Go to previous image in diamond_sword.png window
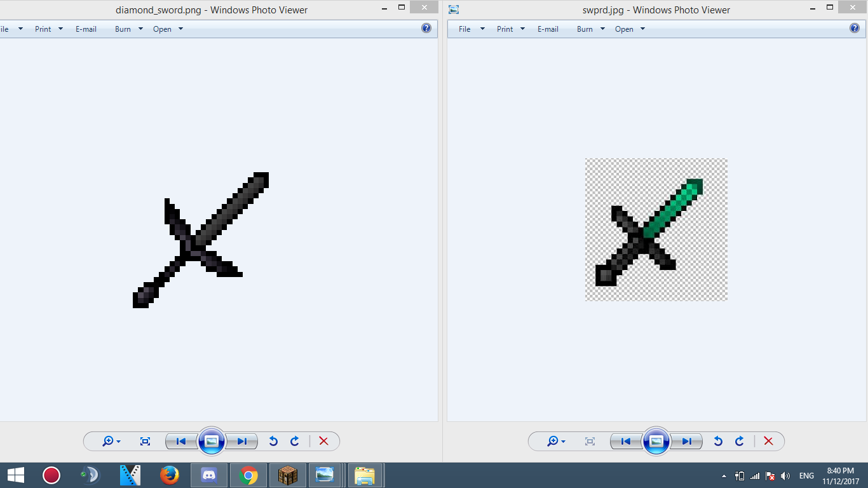This screenshot has height=488, width=868. [x=181, y=441]
